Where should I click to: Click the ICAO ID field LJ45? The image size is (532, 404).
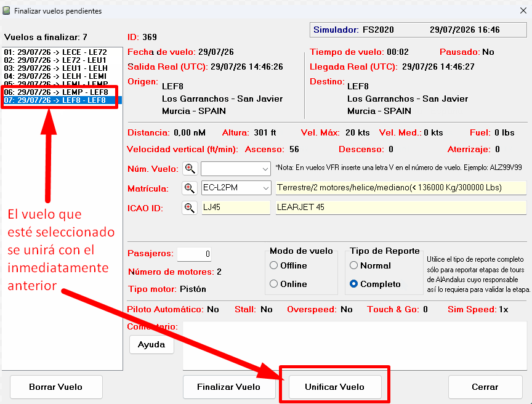click(236, 208)
